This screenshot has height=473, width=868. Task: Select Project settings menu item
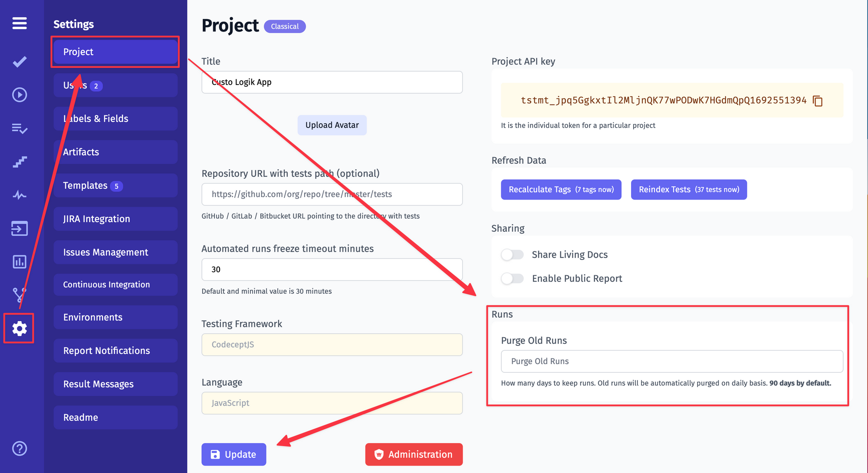(115, 52)
